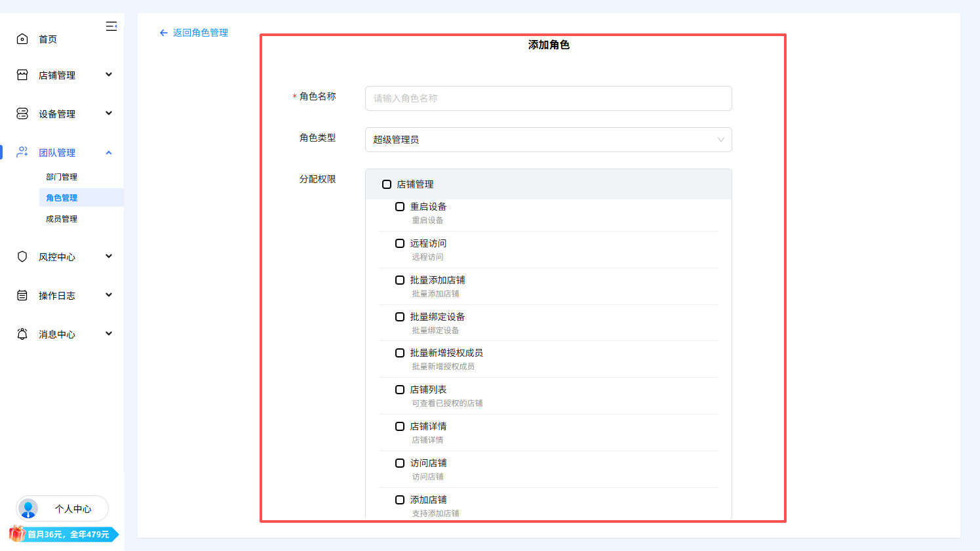Enable the 远程访问 permission checkbox

point(399,243)
